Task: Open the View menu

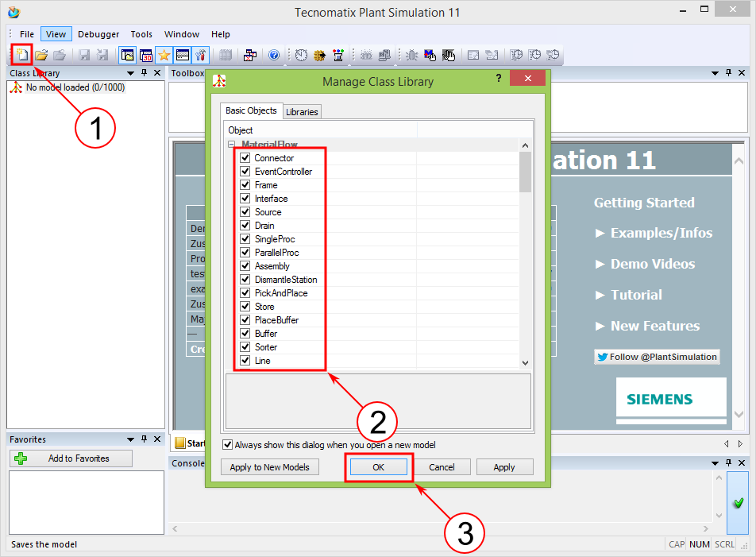Action: [x=56, y=34]
